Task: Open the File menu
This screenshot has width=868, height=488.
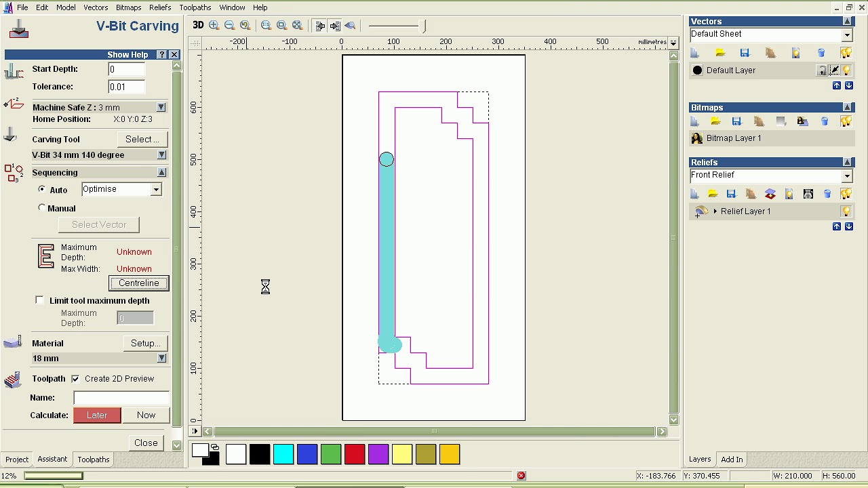Action: tap(22, 7)
